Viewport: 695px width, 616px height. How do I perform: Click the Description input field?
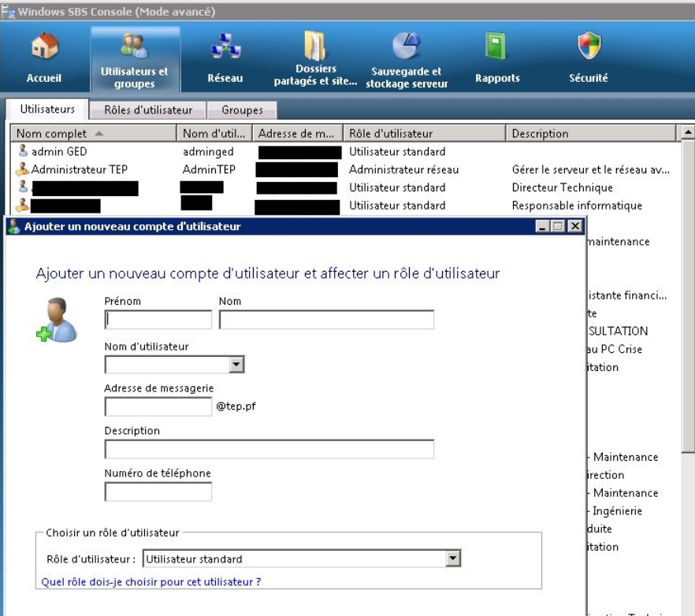[269, 449]
